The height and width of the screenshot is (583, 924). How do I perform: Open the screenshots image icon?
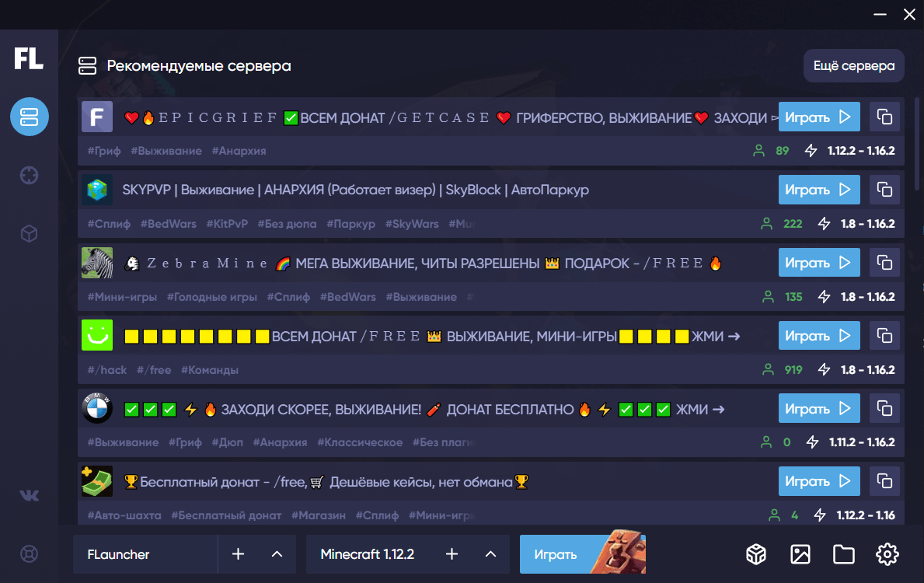pos(800,554)
